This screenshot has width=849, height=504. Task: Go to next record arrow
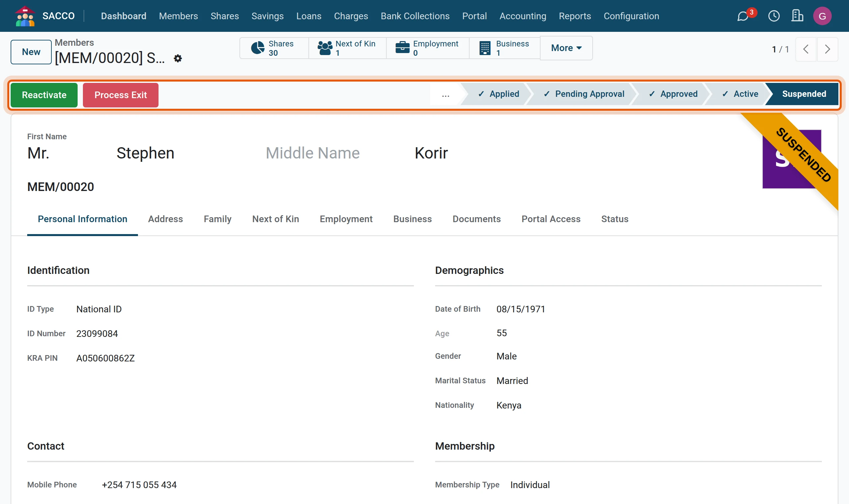827,49
